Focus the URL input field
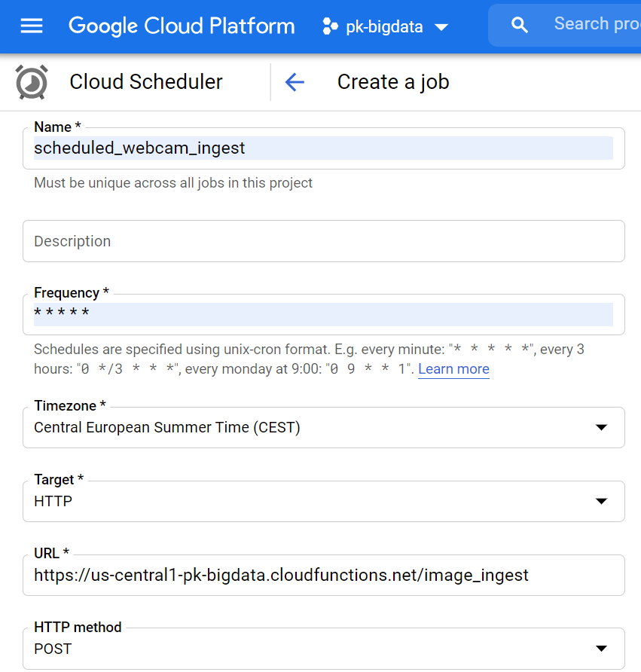The image size is (641, 672). (323, 575)
